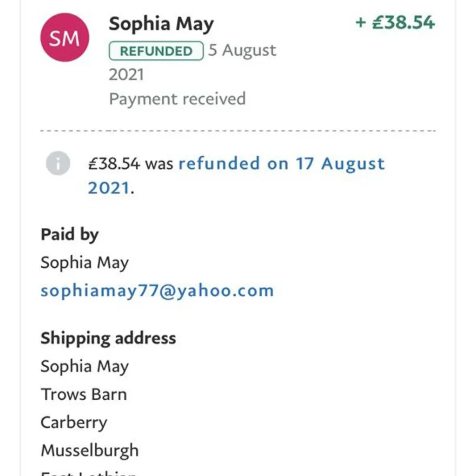Select the Sophia May header name
Viewport: 476px width, 476px height.
161,24
